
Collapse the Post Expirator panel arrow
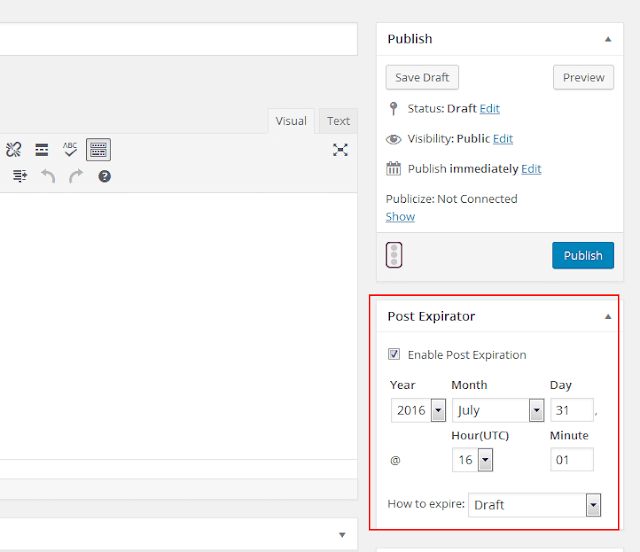(608, 316)
